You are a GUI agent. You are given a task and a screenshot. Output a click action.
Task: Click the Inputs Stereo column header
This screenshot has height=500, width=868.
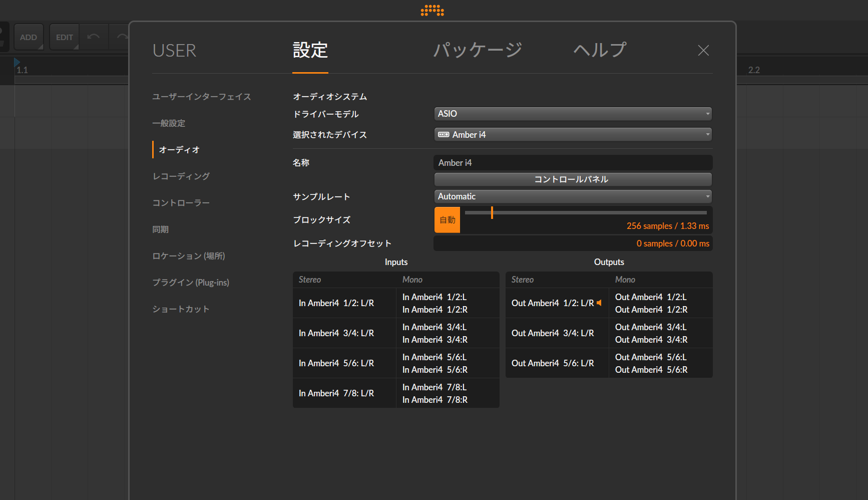[x=310, y=280]
